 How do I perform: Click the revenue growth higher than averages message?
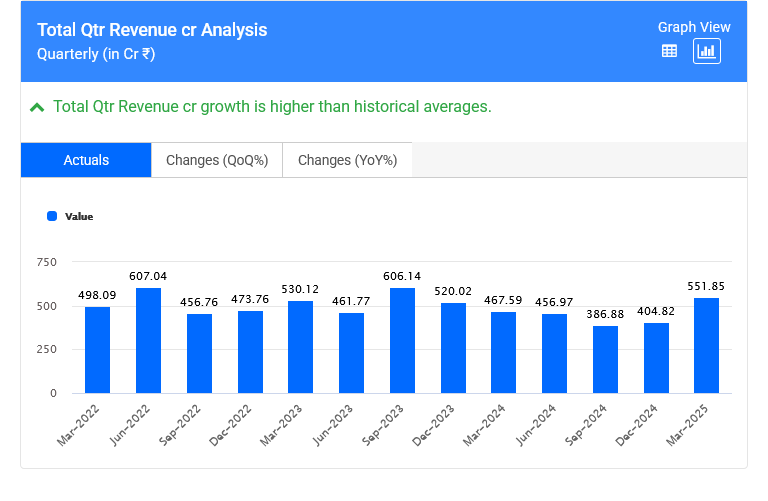pyautogui.click(x=272, y=107)
